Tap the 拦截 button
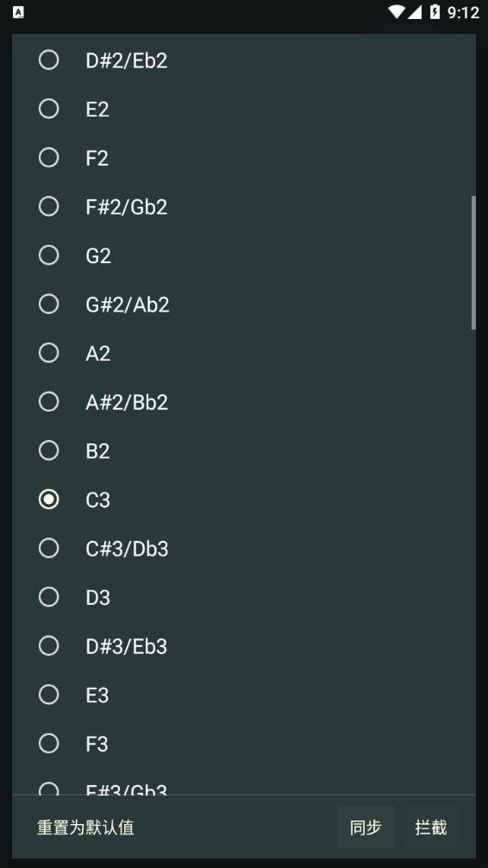 pyautogui.click(x=430, y=827)
